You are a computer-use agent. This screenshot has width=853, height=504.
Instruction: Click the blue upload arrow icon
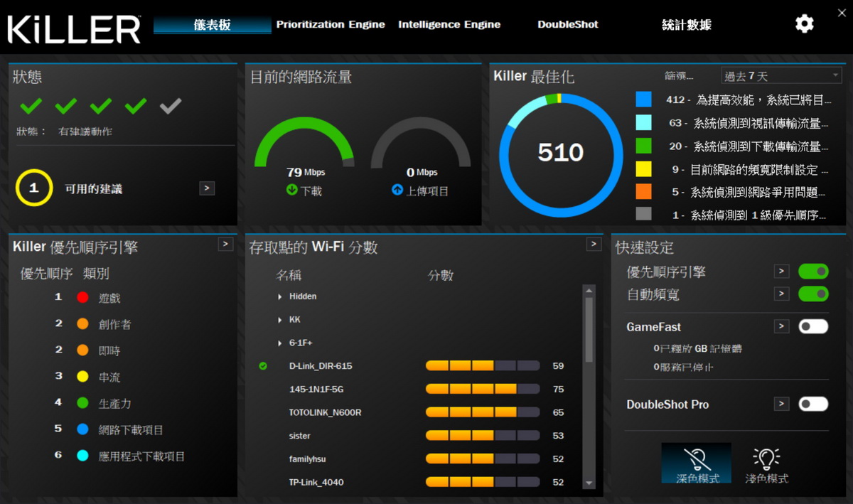click(x=397, y=191)
